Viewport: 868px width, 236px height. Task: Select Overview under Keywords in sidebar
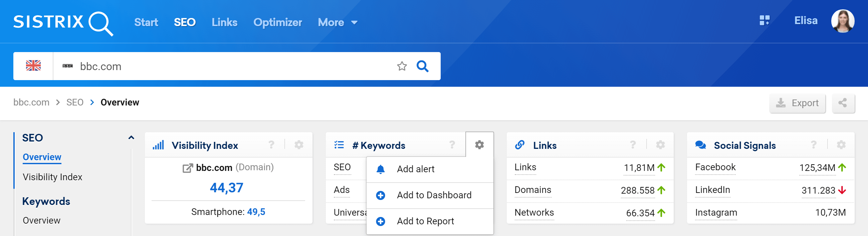pos(42,221)
